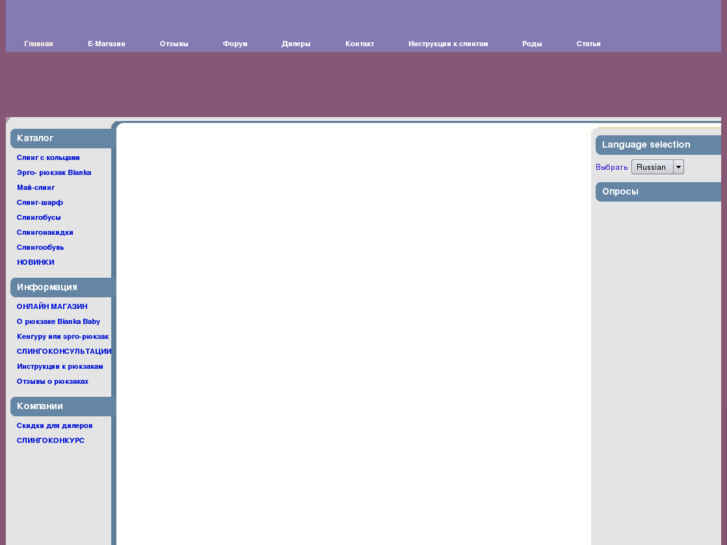This screenshot has height=545, width=727.
Task: Open the Russian language dropdown
Action: 657,167
